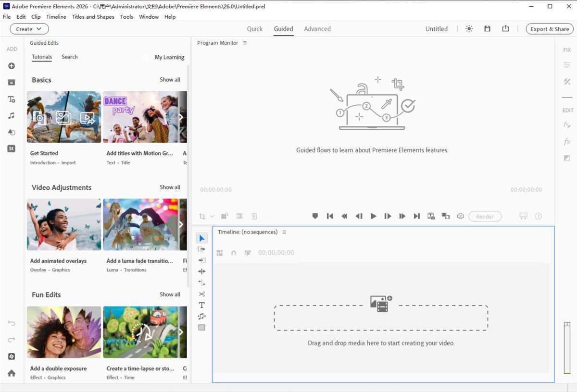Viewport: 577px width, 392px height.
Task: Expand the crop options dropdown arrow
Action: pyautogui.click(x=212, y=217)
